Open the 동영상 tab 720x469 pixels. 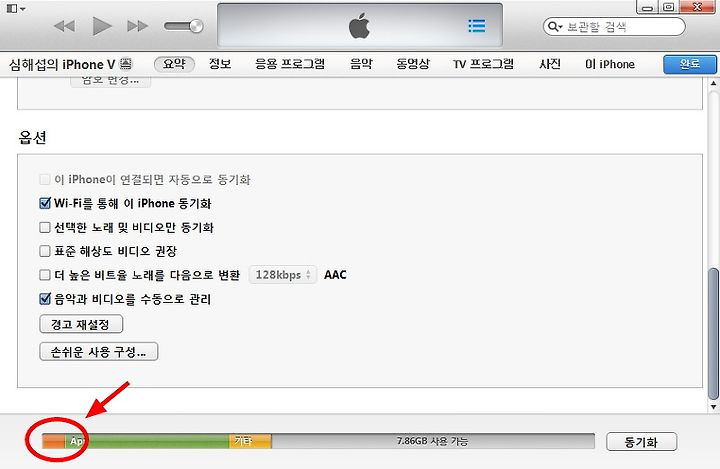coord(413,64)
